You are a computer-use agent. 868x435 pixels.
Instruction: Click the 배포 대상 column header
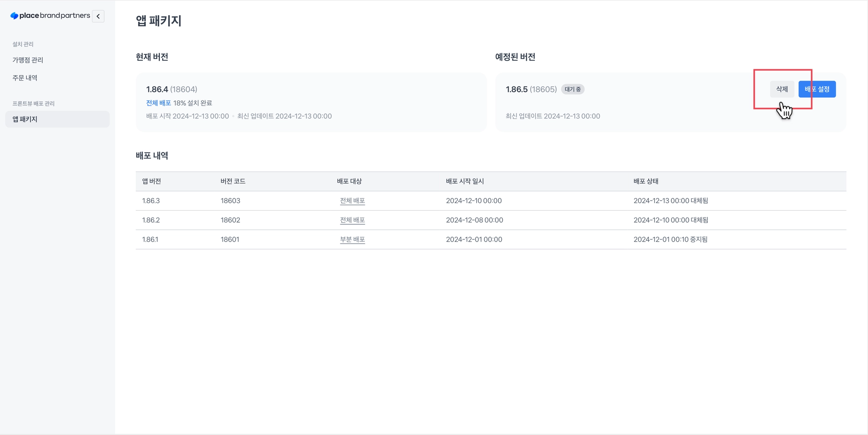coord(349,181)
